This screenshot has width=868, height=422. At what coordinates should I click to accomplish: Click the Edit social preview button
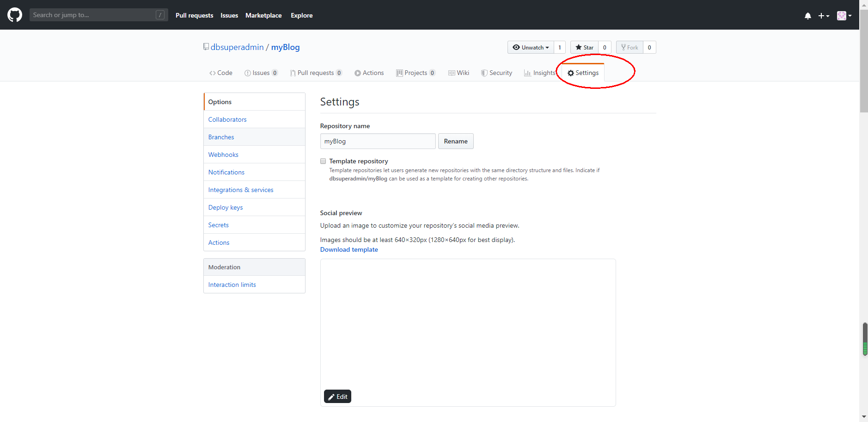(x=337, y=397)
